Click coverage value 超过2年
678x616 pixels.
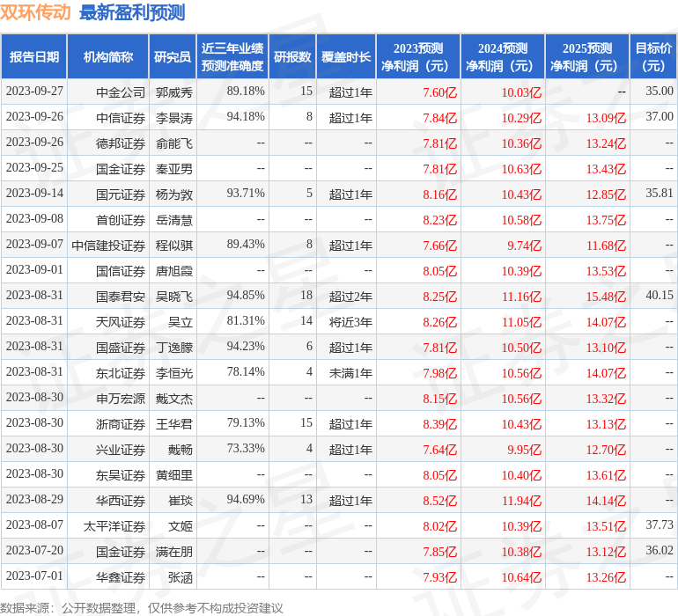[x=350, y=297]
